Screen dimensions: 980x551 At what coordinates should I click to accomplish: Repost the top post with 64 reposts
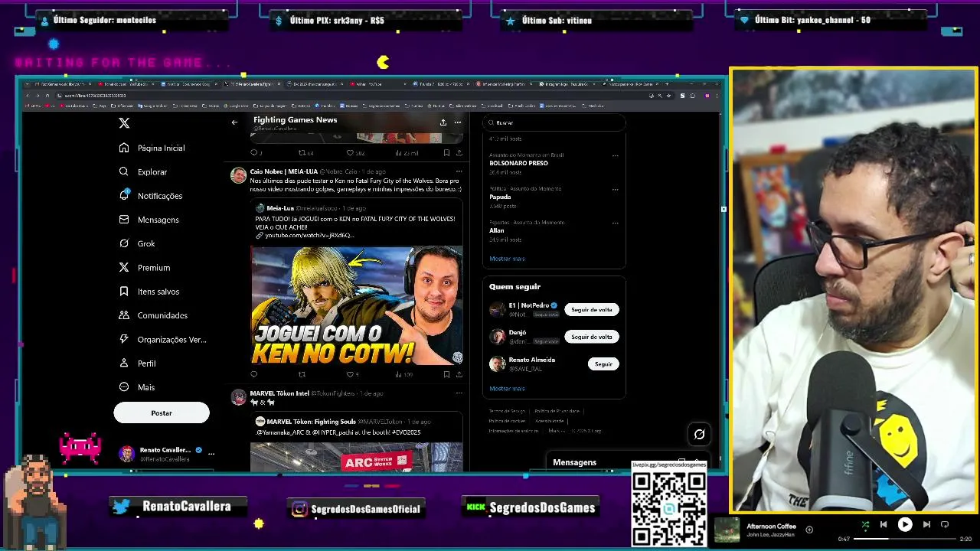(x=302, y=152)
